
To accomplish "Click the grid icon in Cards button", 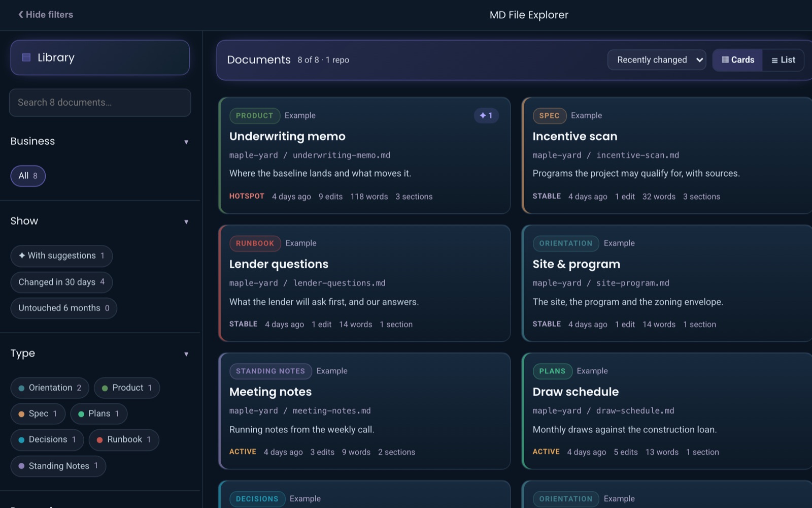I will (725, 60).
